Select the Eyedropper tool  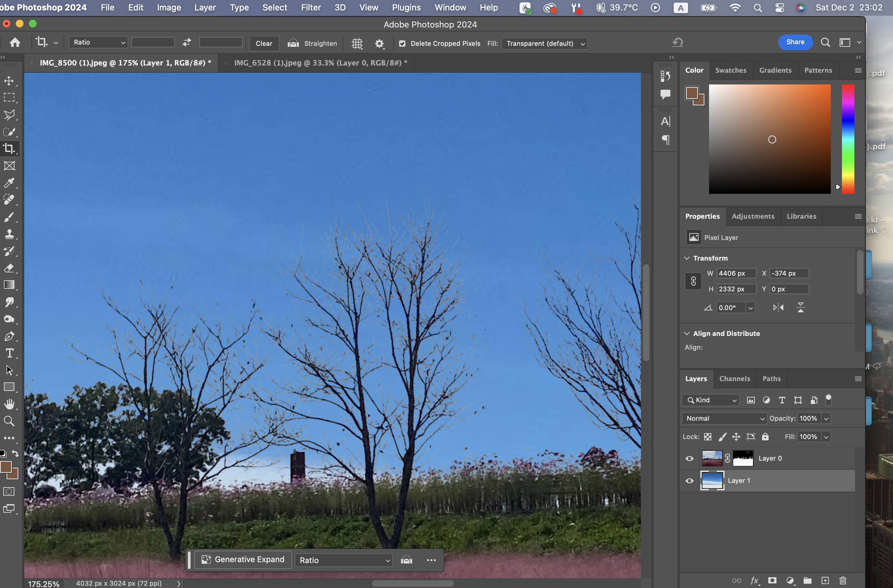(9, 183)
